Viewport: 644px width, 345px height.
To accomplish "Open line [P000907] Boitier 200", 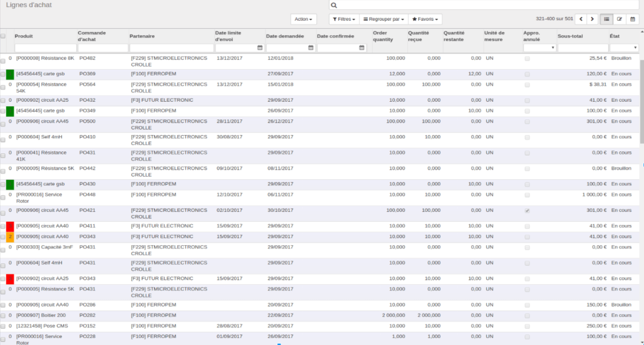I will click(41, 315).
